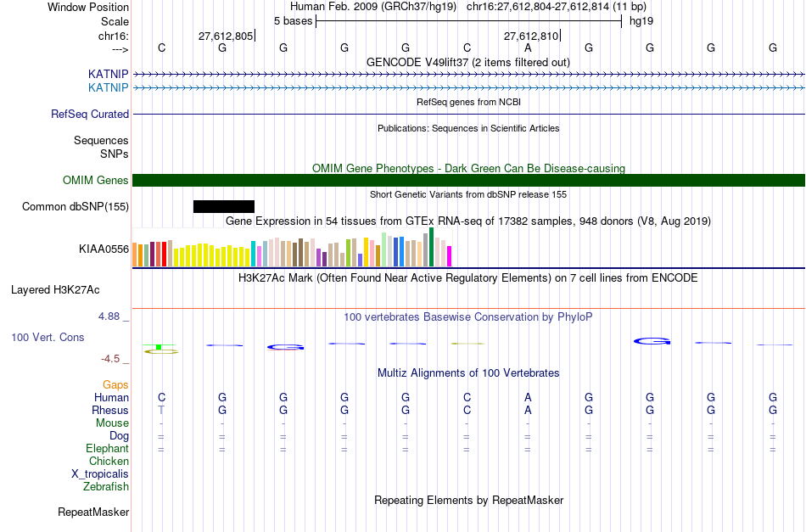Image resolution: width=806 pixels, height=532 pixels.
Task: Click the 27,612,805 position marker
Action: click(227, 36)
